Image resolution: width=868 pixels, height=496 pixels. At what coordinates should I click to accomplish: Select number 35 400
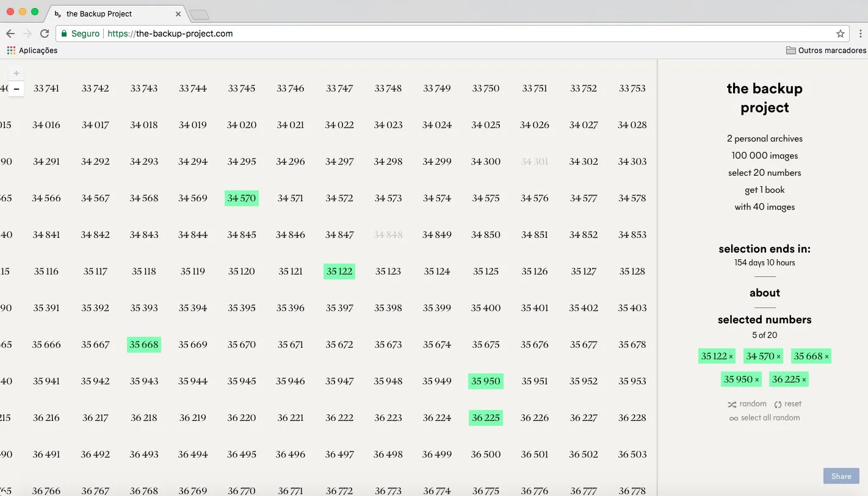pos(486,308)
